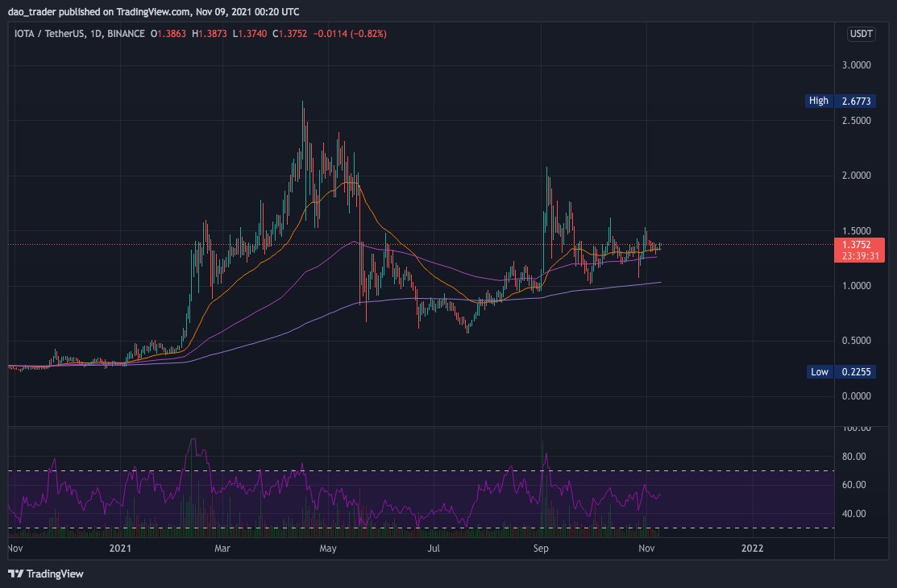The image size is (897, 588).
Task: Click the Jul time axis label
Action: 434,548
